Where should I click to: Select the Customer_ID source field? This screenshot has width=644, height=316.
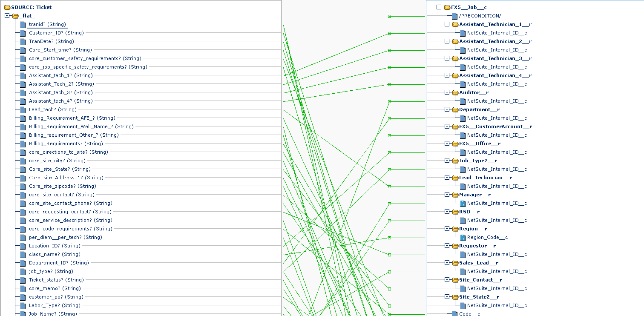tap(56, 33)
